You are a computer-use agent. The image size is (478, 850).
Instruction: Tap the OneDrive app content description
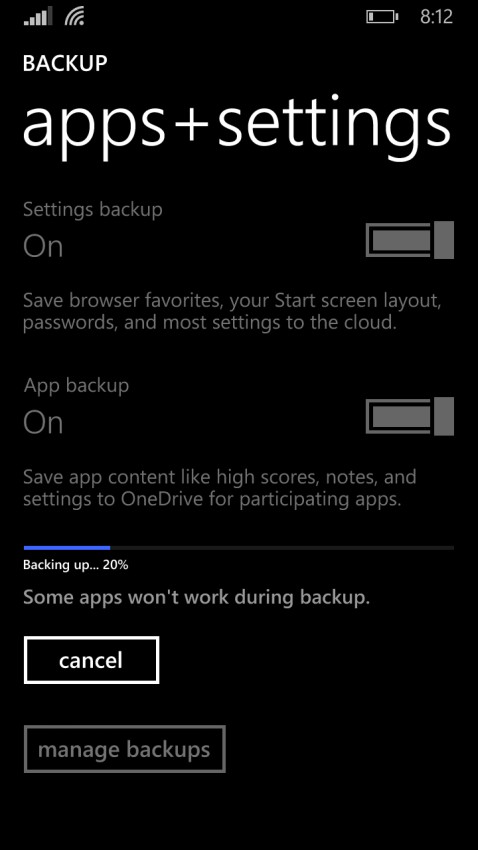tap(219, 488)
